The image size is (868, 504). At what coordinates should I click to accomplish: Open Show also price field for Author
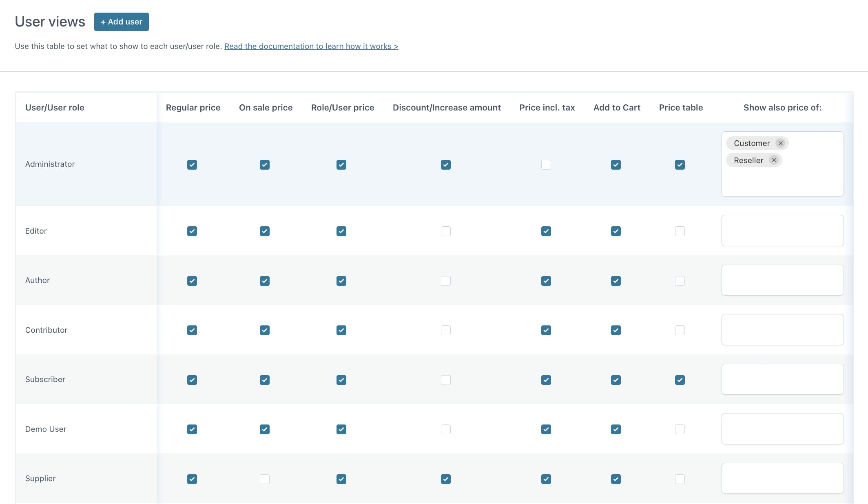(782, 280)
